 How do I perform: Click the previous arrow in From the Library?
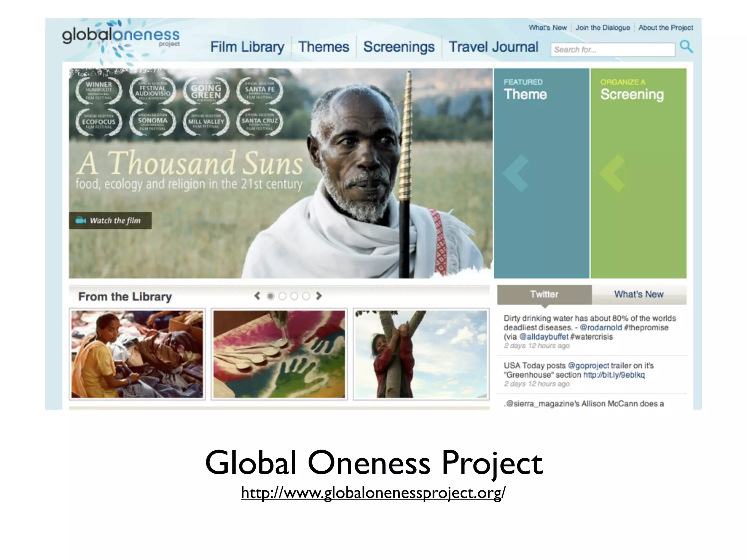[x=257, y=296]
